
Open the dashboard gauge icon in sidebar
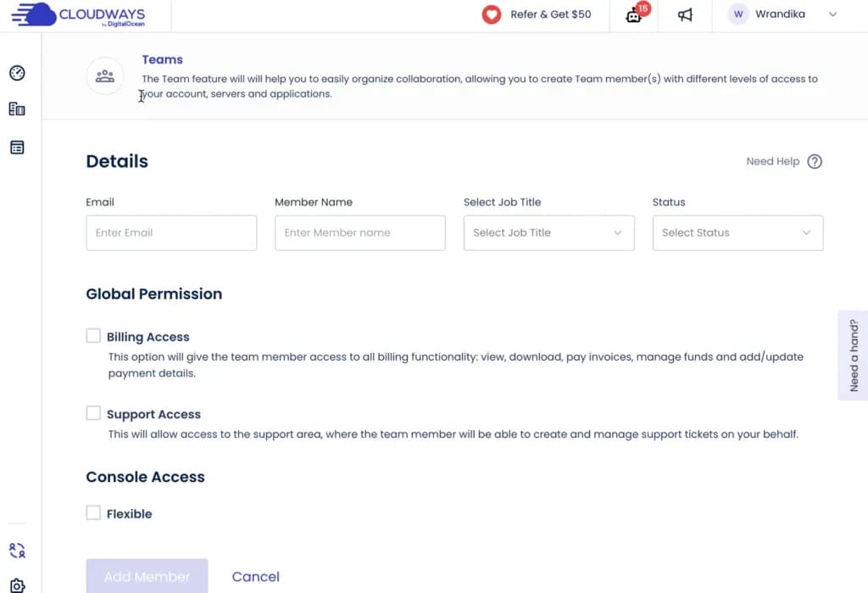[17, 73]
